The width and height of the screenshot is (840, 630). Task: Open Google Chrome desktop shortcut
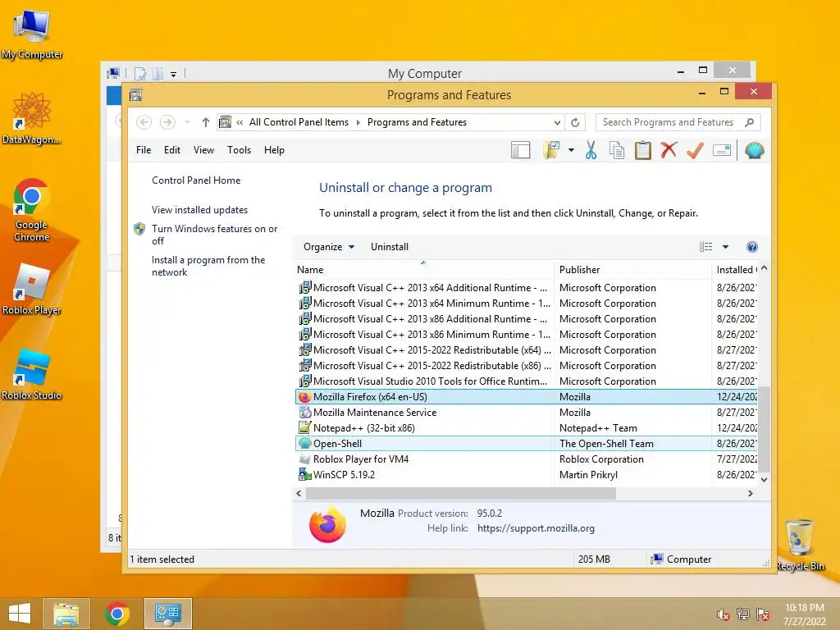pyautogui.click(x=32, y=210)
